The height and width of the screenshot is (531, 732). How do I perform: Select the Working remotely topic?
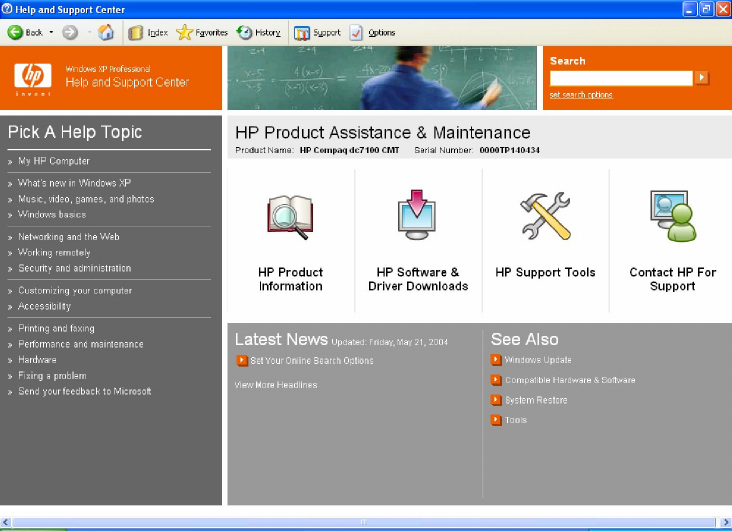point(54,253)
